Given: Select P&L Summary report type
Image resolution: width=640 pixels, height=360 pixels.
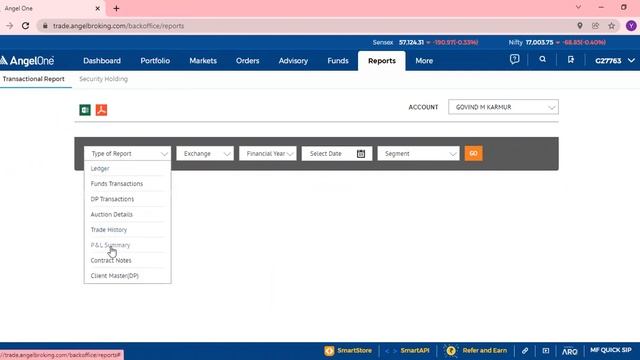Looking at the screenshot, I should click(127, 245).
